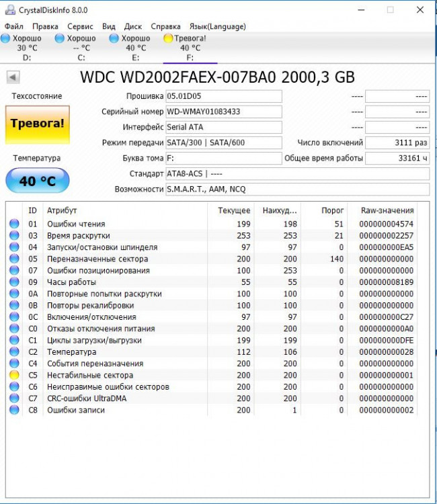Click the first empty ---- field beside Прошивка
The height and width of the screenshot is (504, 437).
(397, 96)
